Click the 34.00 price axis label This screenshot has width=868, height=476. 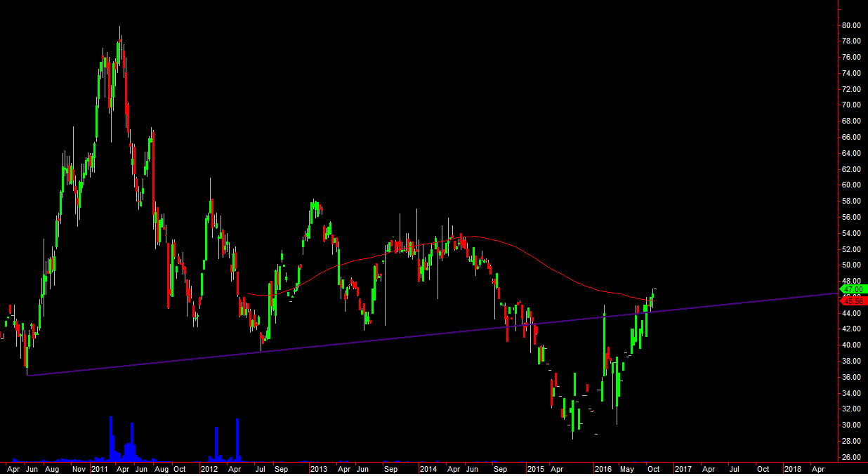pyautogui.click(x=851, y=393)
